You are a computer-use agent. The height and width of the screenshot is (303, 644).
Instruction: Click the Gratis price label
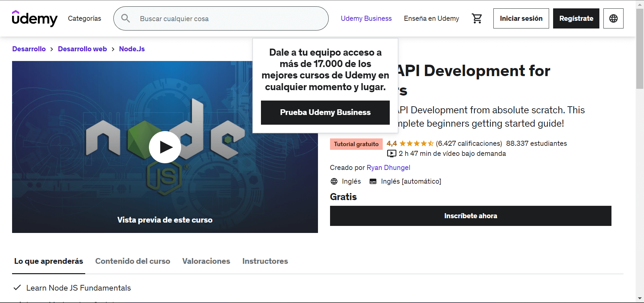[343, 197]
